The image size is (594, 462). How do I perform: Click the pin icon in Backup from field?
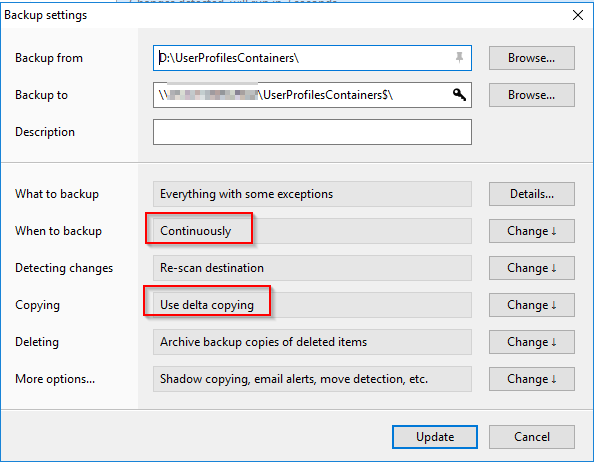pyautogui.click(x=459, y=58)
